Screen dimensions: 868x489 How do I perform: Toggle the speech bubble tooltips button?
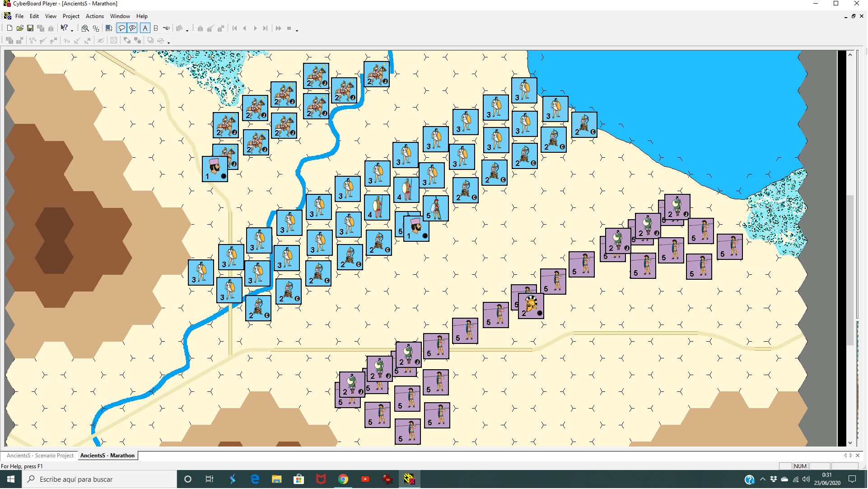click(122, 28)
